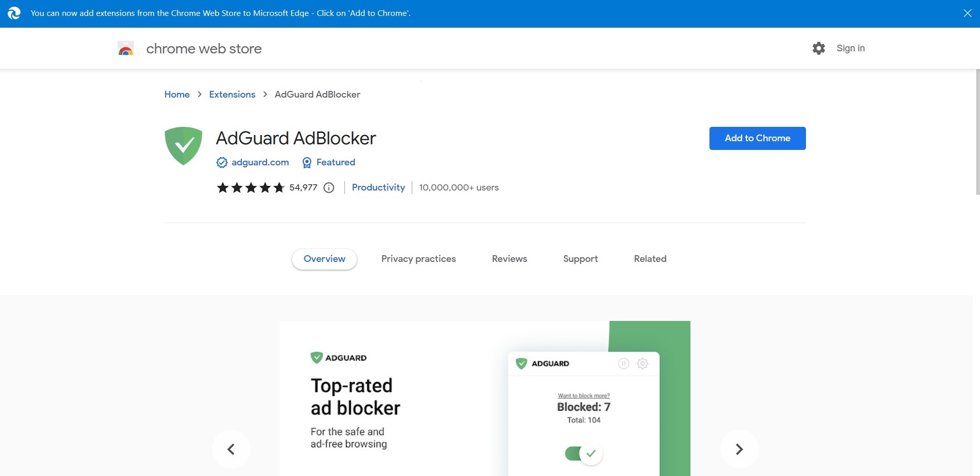Click the rating info circle icon
Viewport: 980px width, 476px height.
[329, 188]
